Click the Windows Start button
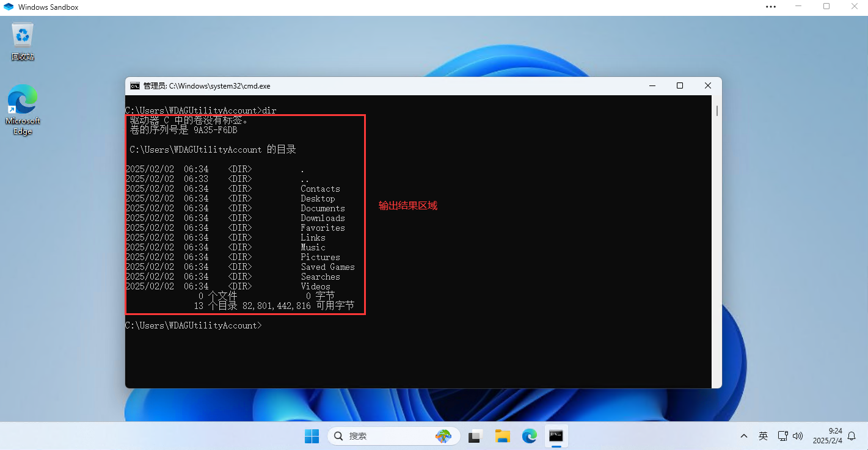Image resolution: width=868 pixels, height=450 pixels. pos(312,436)
